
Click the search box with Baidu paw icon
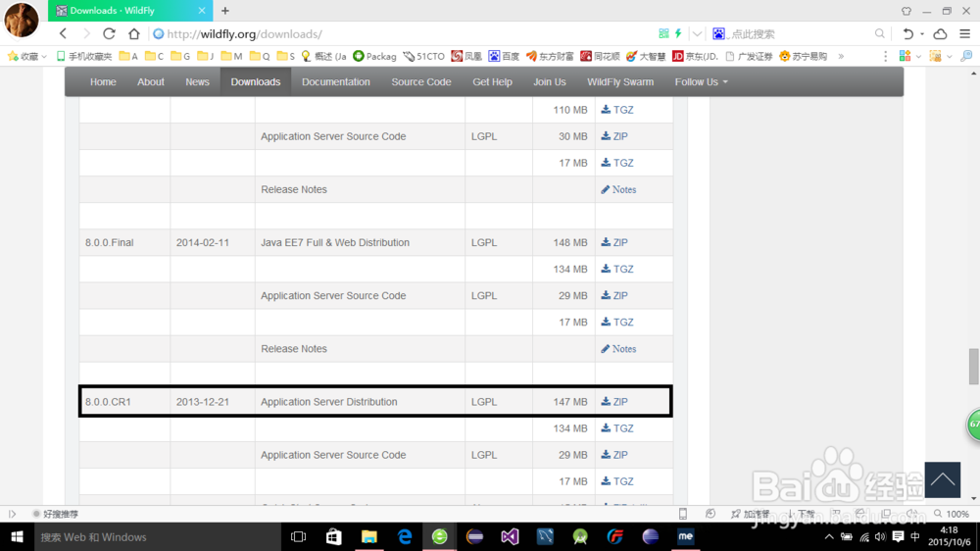pyautogui.click(x=791, y=33)
